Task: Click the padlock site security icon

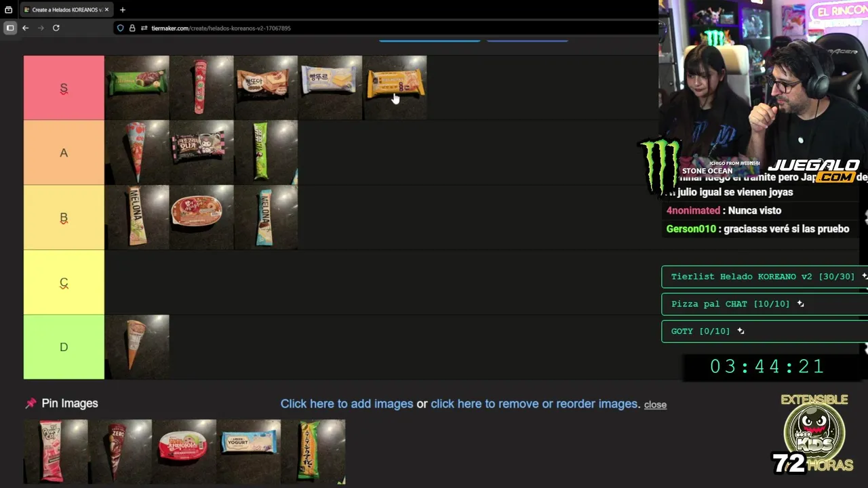Action: coord(132,28)
